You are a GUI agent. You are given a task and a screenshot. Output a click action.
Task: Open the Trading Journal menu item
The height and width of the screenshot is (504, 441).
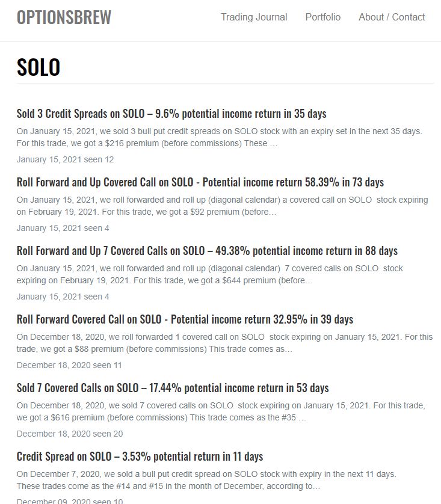pos(254,17)
